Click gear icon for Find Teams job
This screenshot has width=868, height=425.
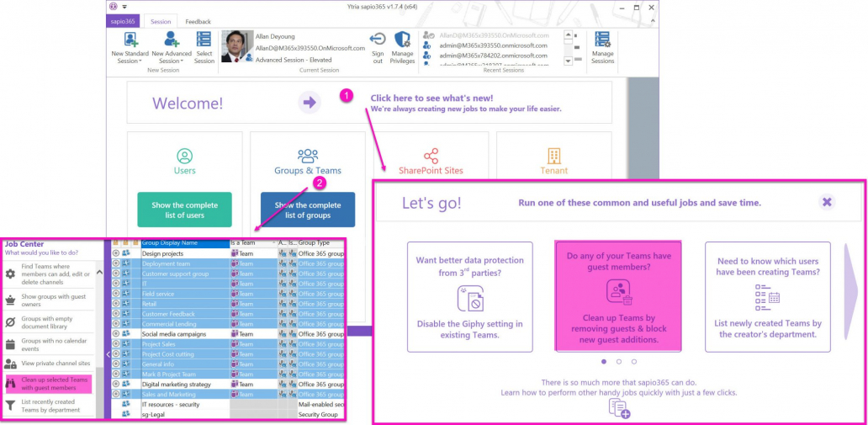click(10, 274)
